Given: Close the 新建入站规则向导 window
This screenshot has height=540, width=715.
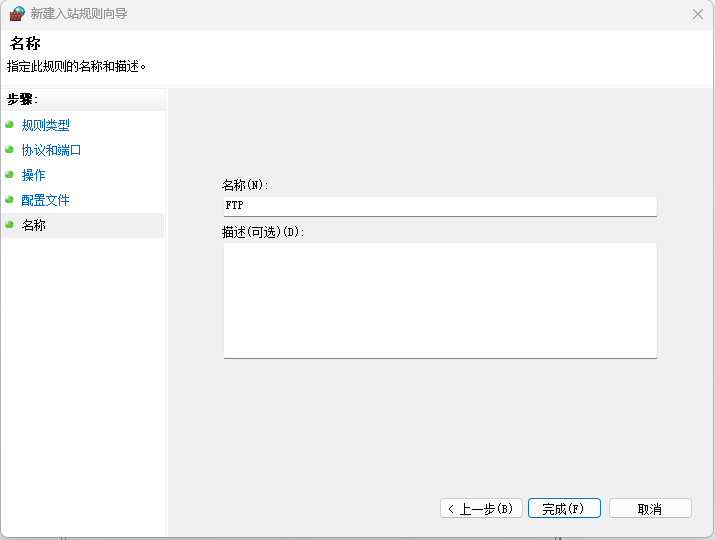Looking at the screenshot, I should click(x=698, y=14).
